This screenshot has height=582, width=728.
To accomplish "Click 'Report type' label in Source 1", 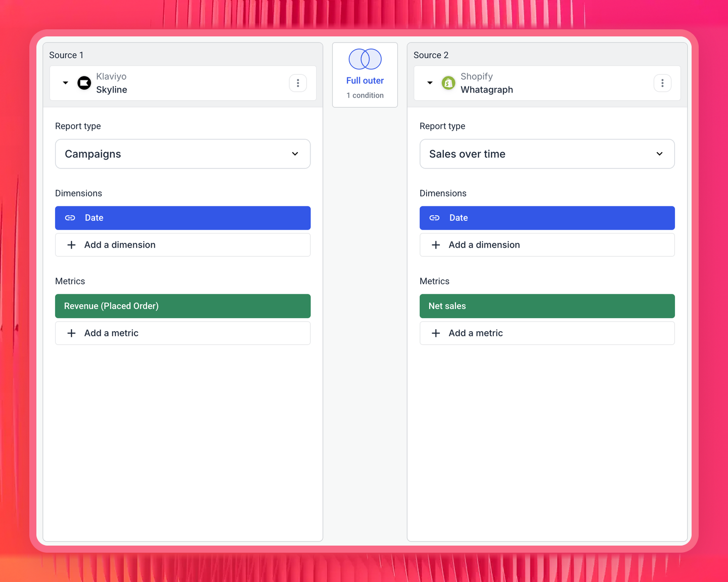I will point(78,126).
